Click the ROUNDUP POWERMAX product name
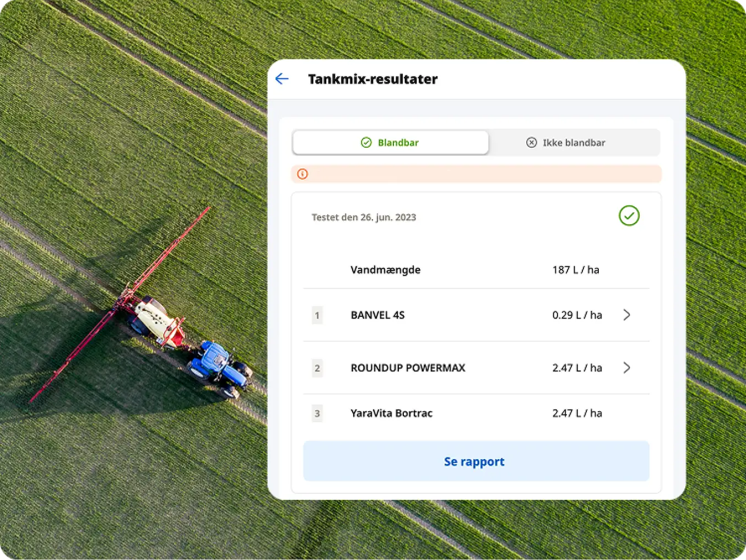The width and height of the screenshot is (746, 560). tap(408, 368)
